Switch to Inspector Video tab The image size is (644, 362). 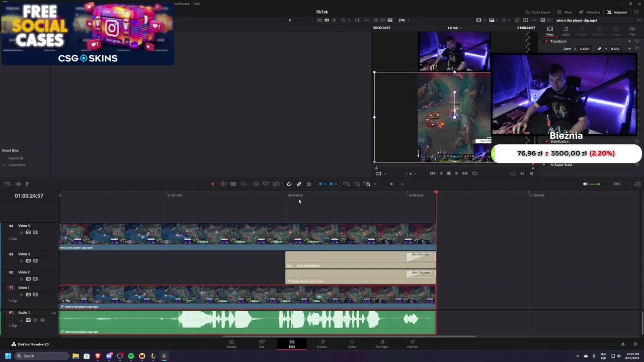(x=550, y=31)
